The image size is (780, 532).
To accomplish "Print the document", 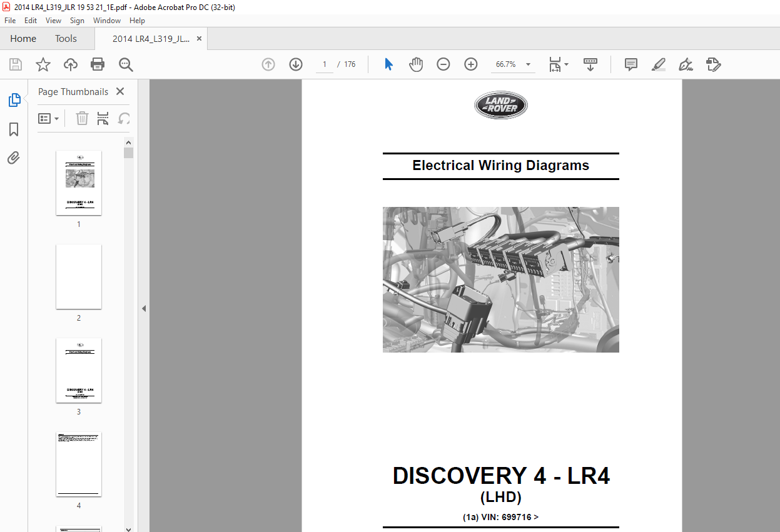I will tap(98, 64).
